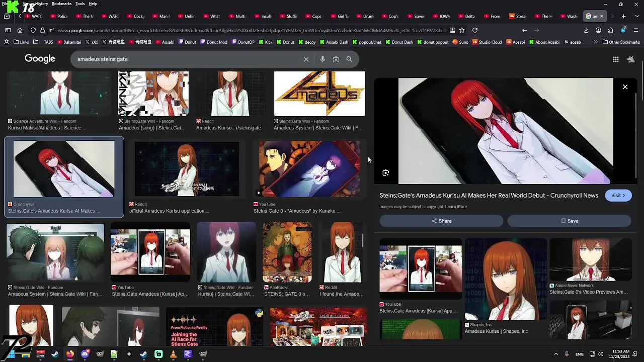Open the Amadeus System logo thumbnail

point(319,94)
